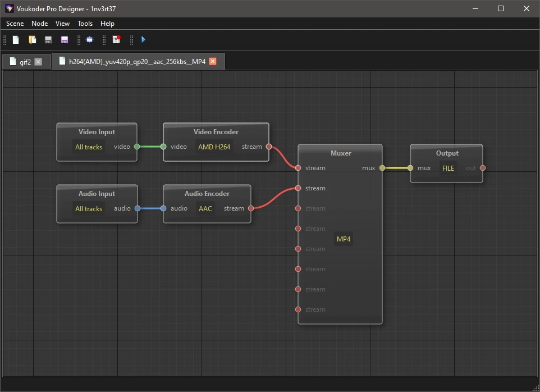Click the 'mux' label inside the Muxer node

(x=368, y=168)
